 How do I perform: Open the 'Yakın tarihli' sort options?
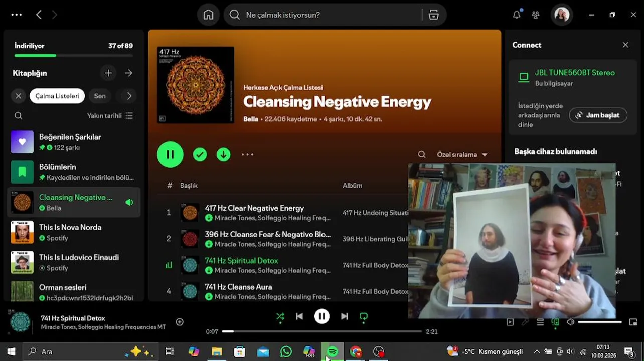click(x=110, y=116)
